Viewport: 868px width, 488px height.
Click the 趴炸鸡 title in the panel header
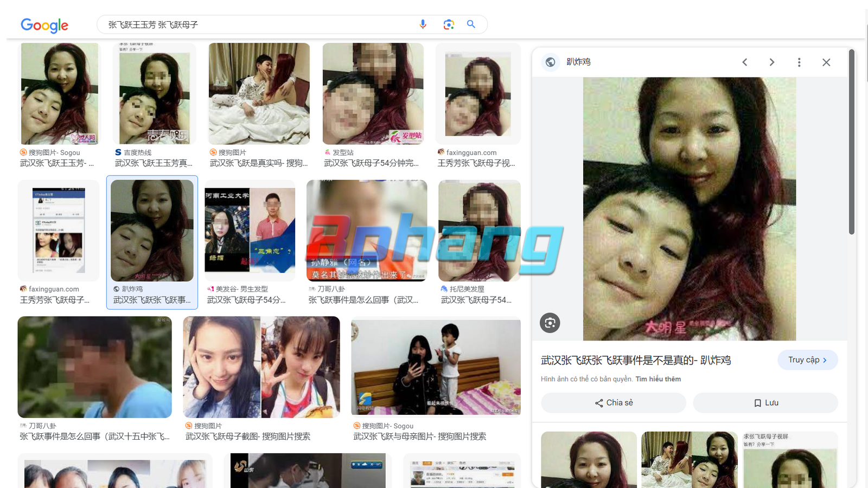[x=578, y=62]
